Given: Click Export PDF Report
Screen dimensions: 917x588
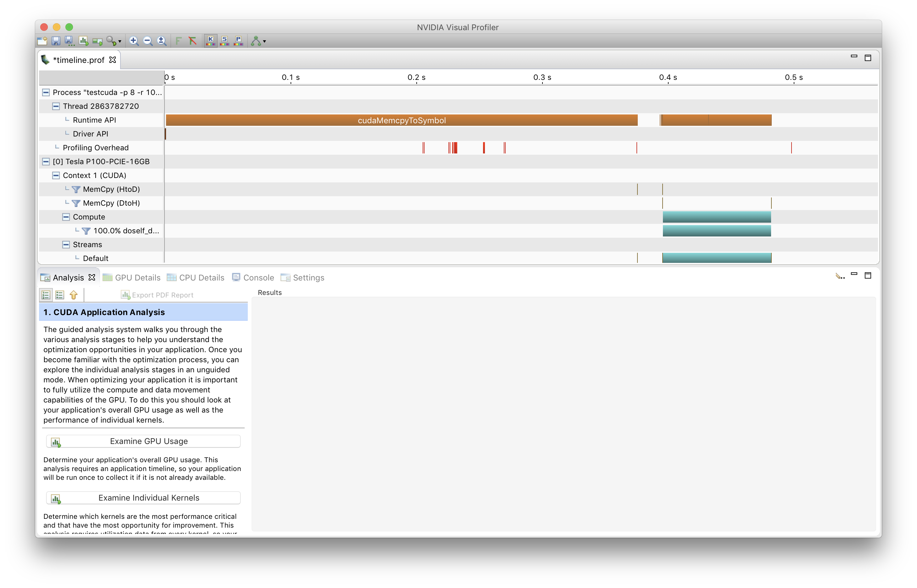Looking at the screenshot, I should [x=157, y=295].
